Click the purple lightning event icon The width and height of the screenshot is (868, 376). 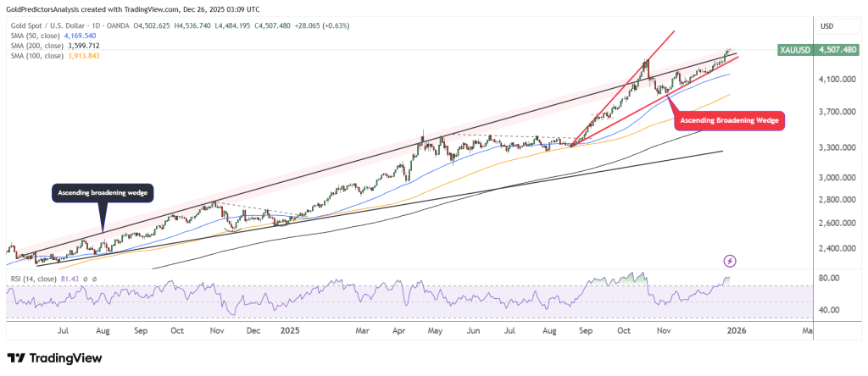[730, 261]
